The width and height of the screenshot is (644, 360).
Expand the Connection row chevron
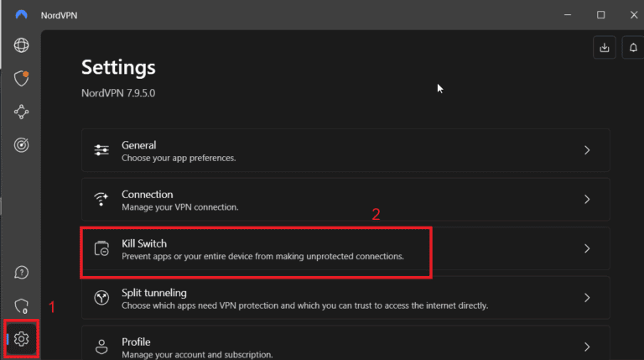[x=587, y=200]
